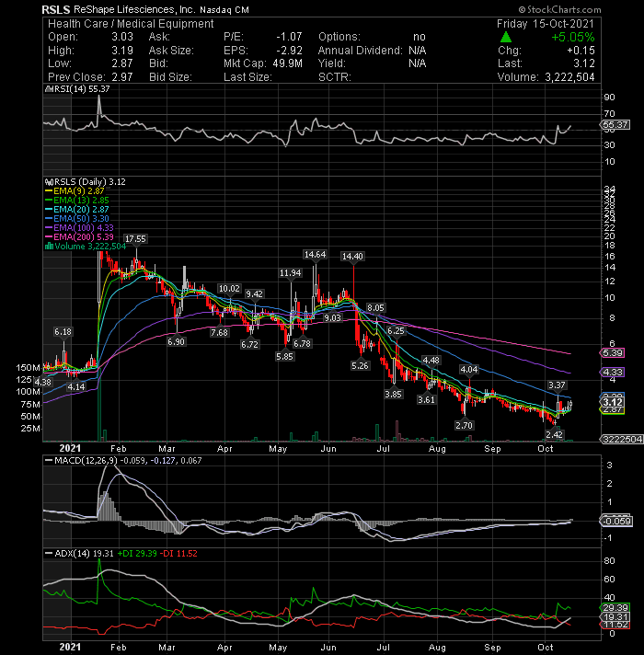
Task: Click the 6.25 price label
Action: pos(396,331)
